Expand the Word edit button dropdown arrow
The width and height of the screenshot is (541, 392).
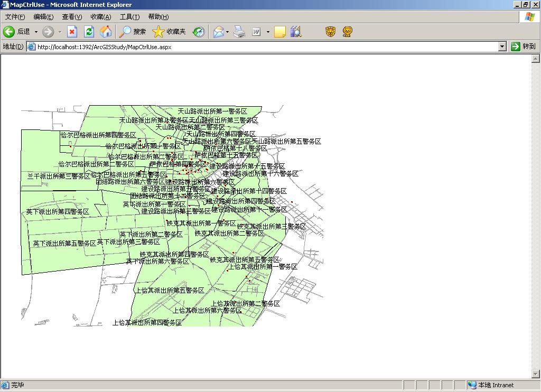(268, 32)
